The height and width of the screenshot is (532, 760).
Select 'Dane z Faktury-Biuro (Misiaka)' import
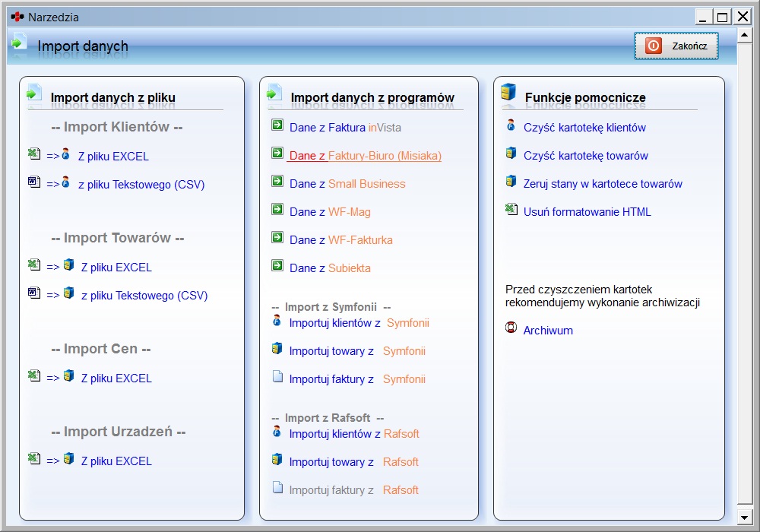(366, 156)
